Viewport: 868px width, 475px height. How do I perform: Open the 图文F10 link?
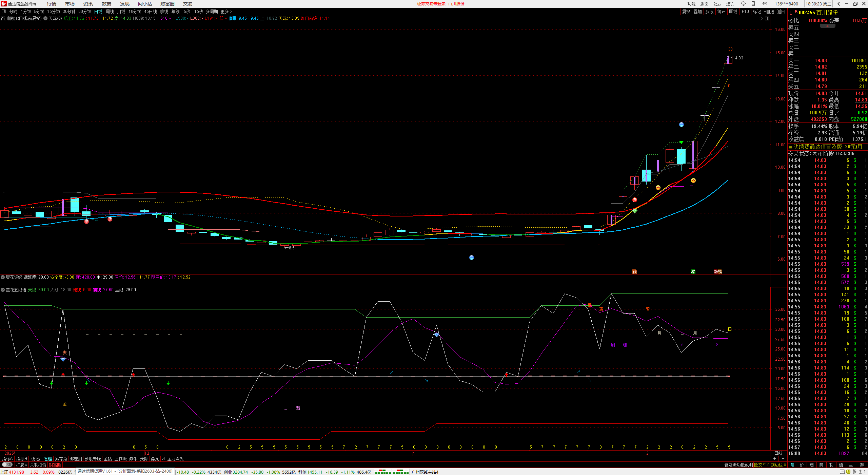point(762,465)
